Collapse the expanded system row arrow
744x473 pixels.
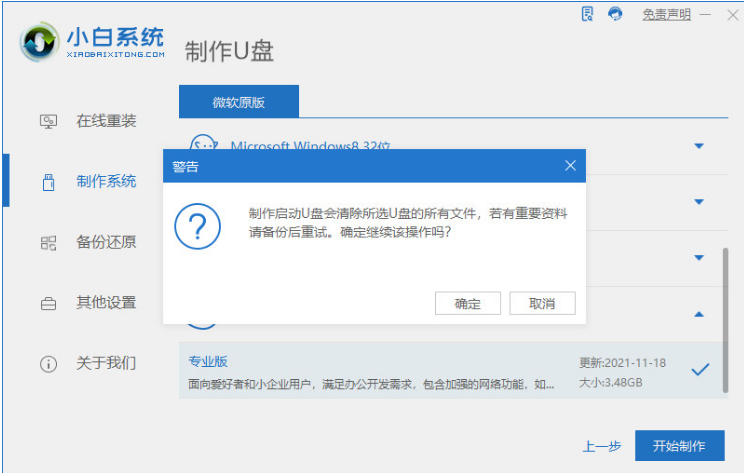click(x=699, y=314)
